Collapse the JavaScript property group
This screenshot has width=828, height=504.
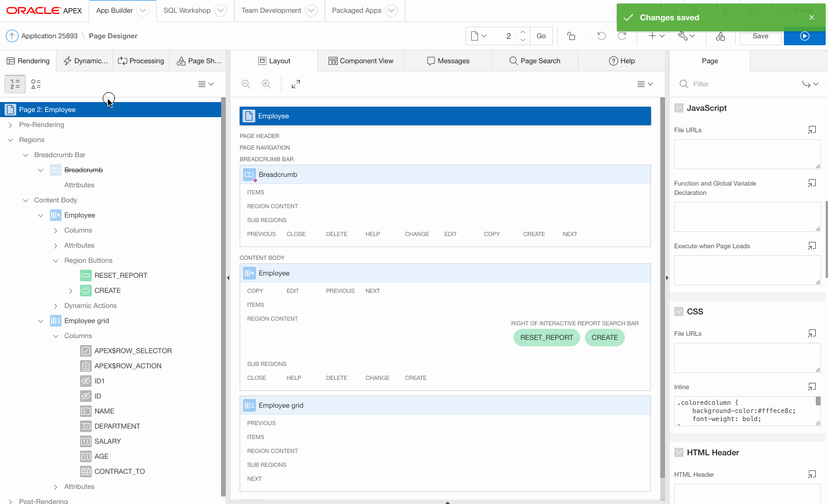point(679,108)
